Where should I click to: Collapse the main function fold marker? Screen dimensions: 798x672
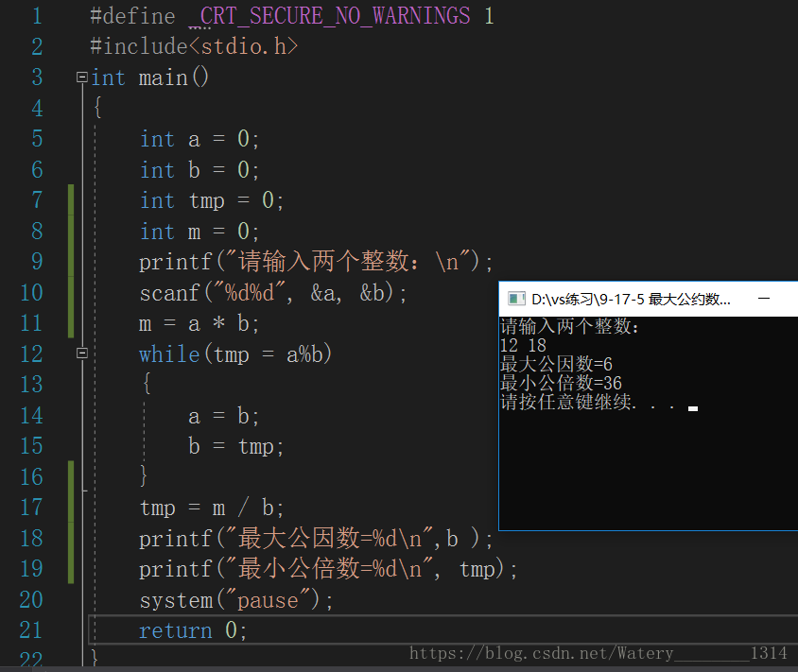click(x=82, y=78)
